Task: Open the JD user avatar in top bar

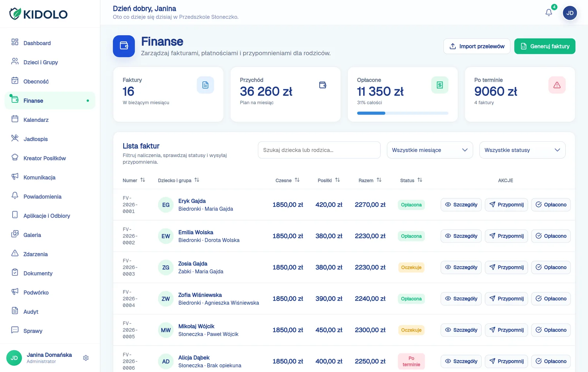Action: [570, 13]
